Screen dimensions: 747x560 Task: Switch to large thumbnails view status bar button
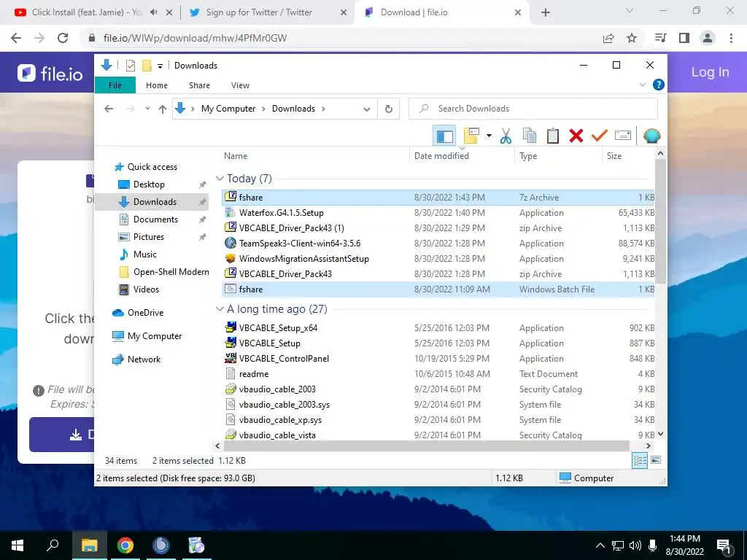[x=656, y=460]
